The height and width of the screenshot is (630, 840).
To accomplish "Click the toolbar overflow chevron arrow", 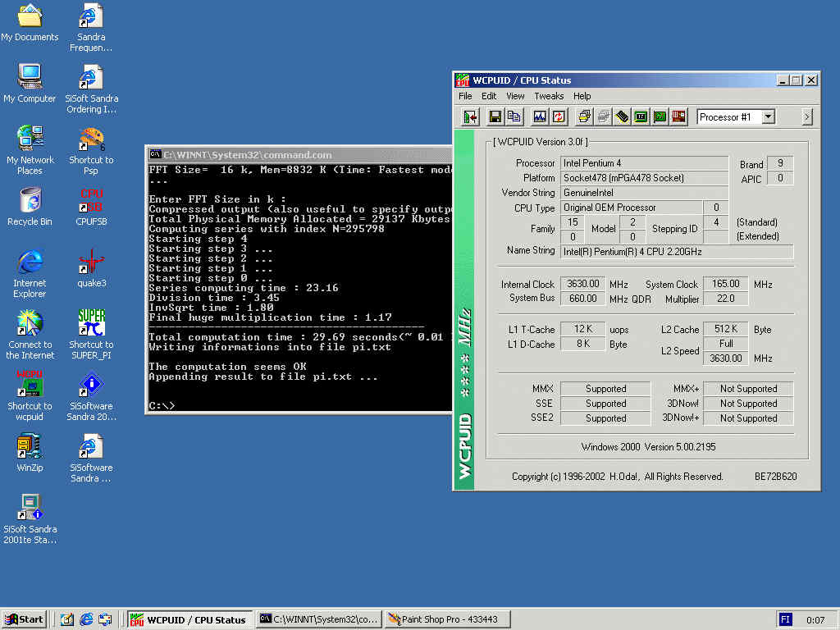I will click(807, 117).
